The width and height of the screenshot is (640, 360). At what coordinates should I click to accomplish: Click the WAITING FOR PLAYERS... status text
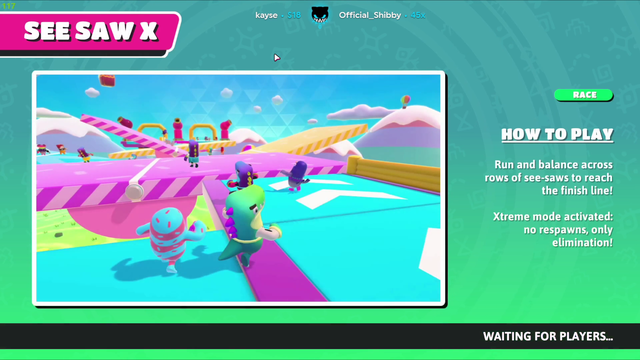click(548, 336)
